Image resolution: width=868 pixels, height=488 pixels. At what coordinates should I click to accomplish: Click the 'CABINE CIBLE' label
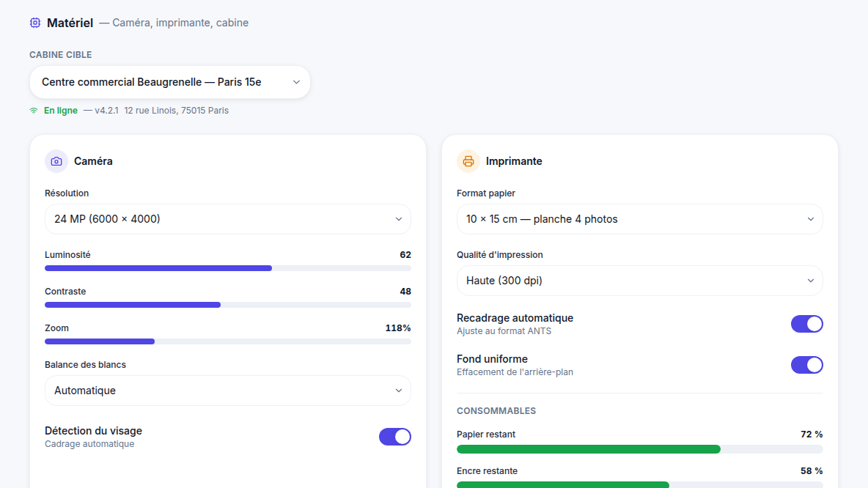(x=60, y=55)
